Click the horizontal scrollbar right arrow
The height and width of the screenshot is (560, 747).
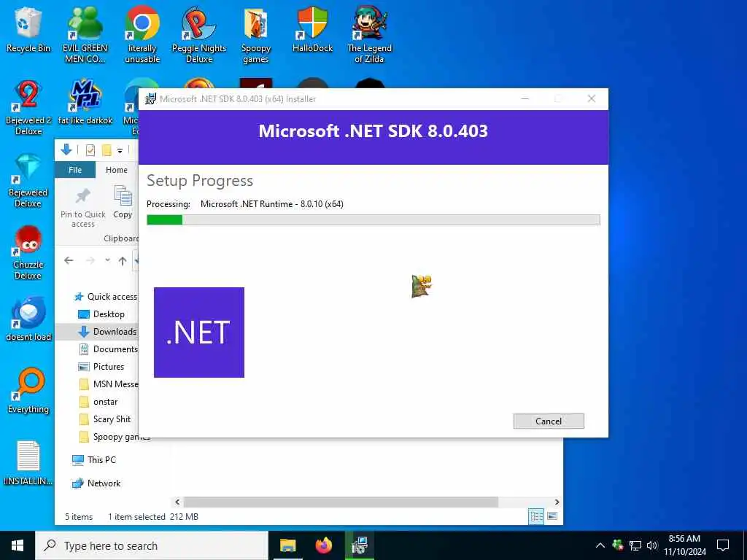pyautogui.click(x=557, y=502)
